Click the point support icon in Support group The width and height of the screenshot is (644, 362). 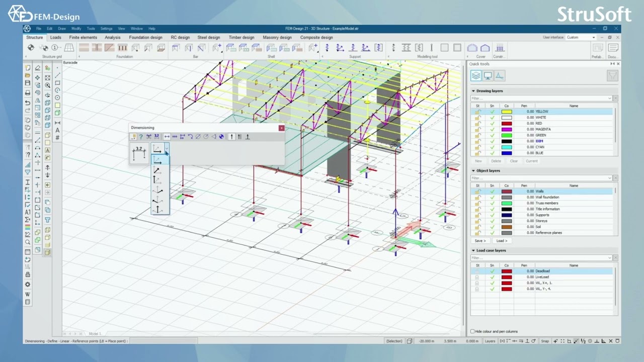(327, 48)
